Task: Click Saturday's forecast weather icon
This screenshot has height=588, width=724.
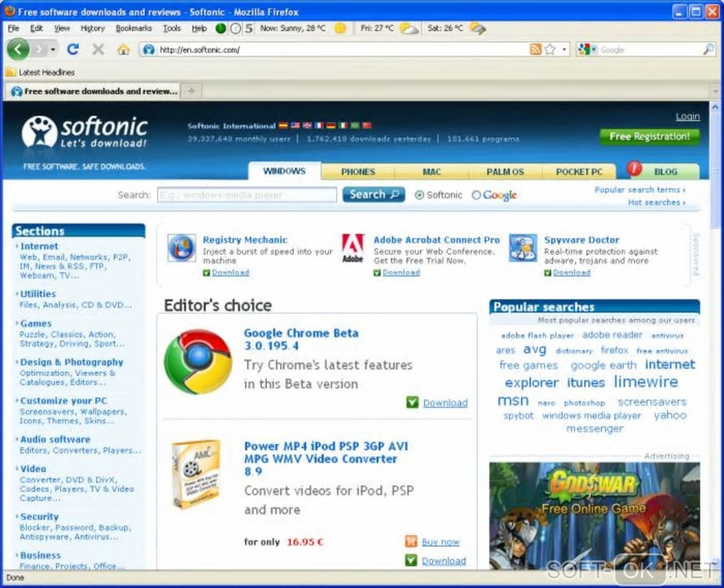Action: coord(478,28)
